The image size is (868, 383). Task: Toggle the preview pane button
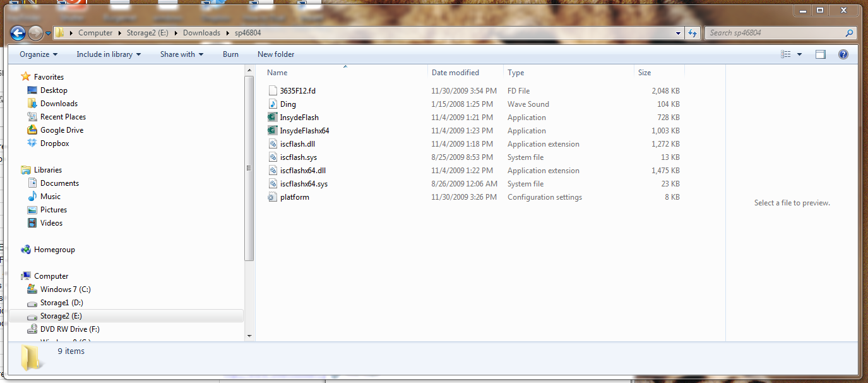(x=821, y=54)
